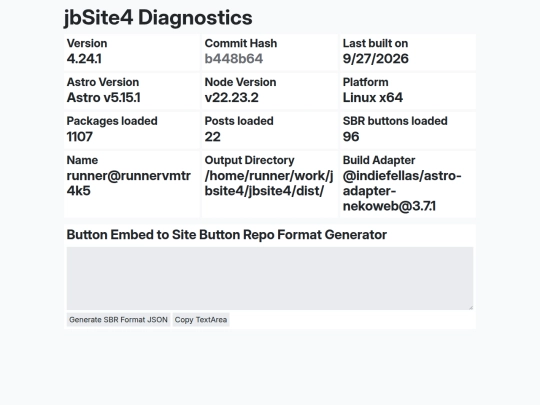The image size is (540, 405).
Task: Select packages loaded count 1107
Action: pos(80,137)
